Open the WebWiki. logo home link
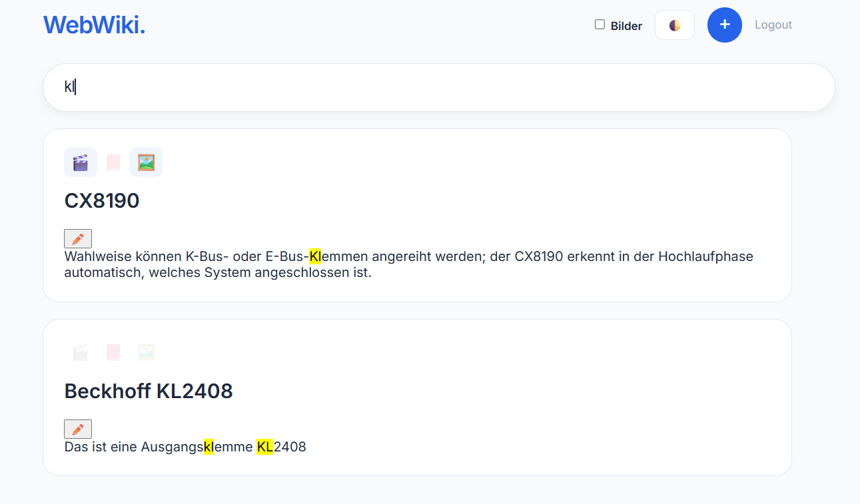The image size is (860, 504). coord(94,25)
